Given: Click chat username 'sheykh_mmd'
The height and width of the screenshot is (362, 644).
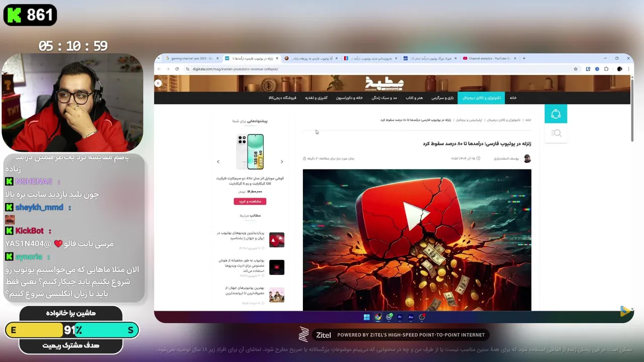Looking at the screenshot, I should 39,207.
